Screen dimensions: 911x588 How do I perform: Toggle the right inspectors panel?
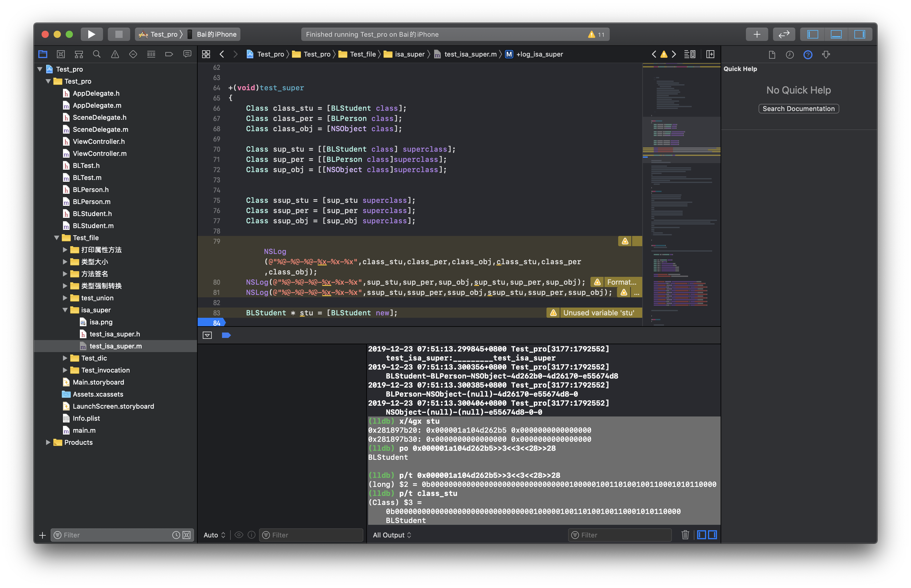point(860,34)
